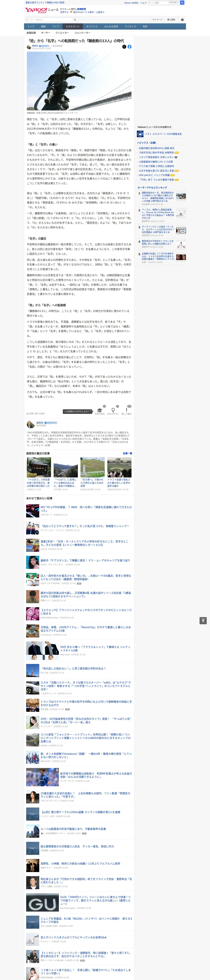
Task: Click the back-to-top arrow button
Action: (203, 621)
